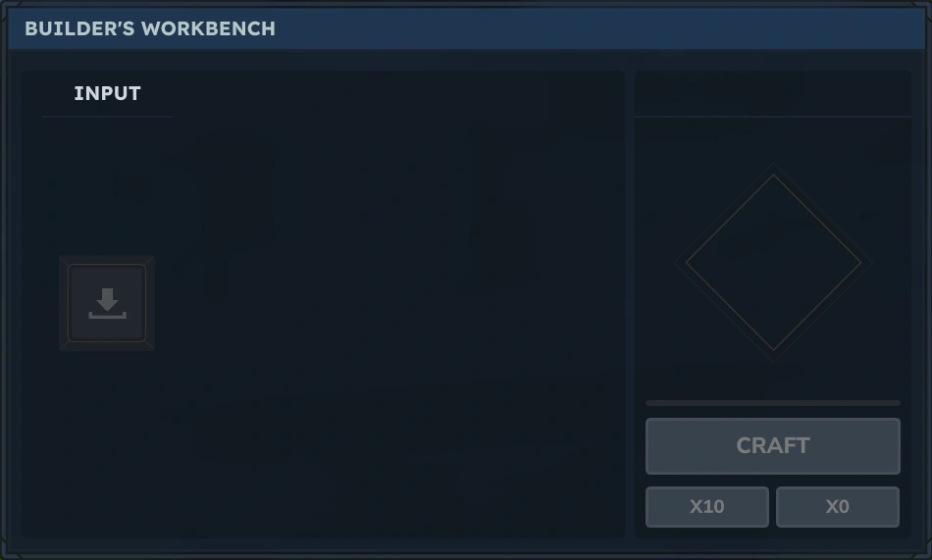Click the CRAFT button
The height and width of the screenshot is (560, 932).
point(773,446)
